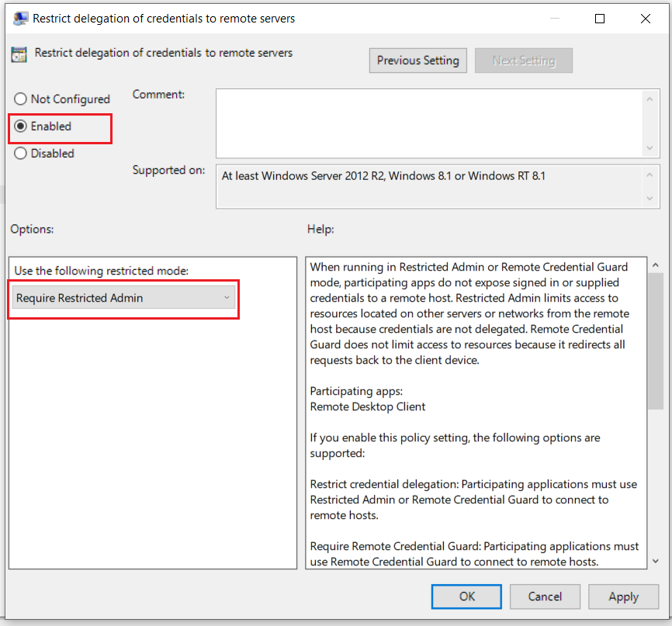Screen dimensions: 672x626
Task: Close the Restrict delegation dialog window
Action: (645, 19)
